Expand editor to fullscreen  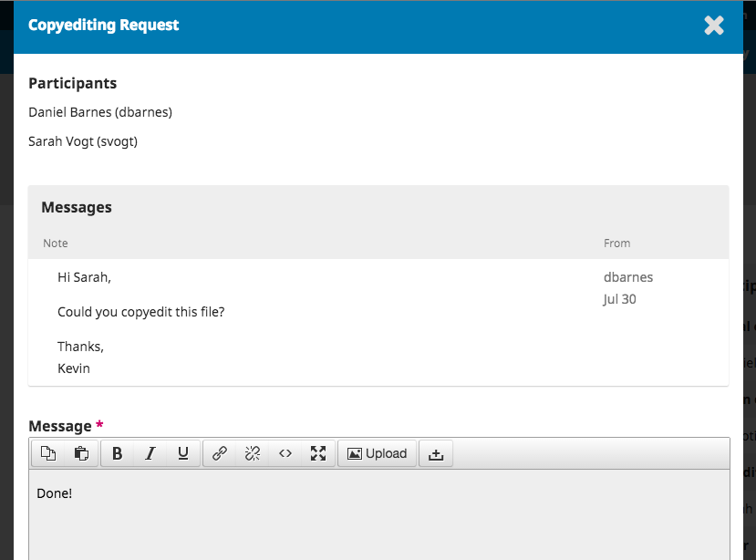(x=318, y=453)
